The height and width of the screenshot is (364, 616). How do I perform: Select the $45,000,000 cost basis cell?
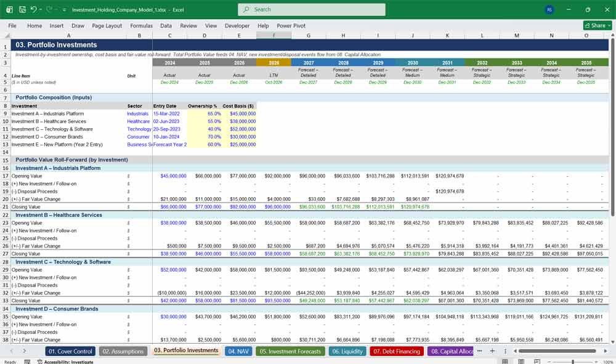239,113
